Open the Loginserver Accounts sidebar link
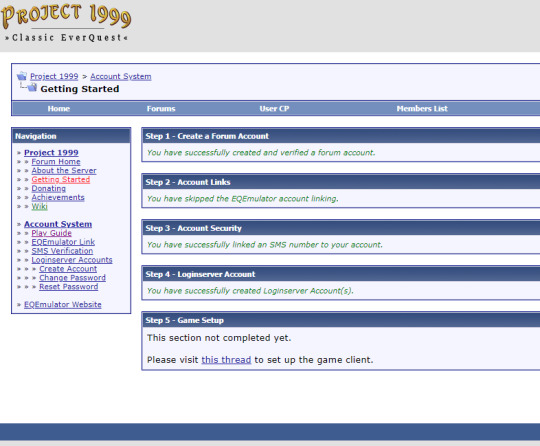Screen dimensions: 540x446 click(72, 260)
